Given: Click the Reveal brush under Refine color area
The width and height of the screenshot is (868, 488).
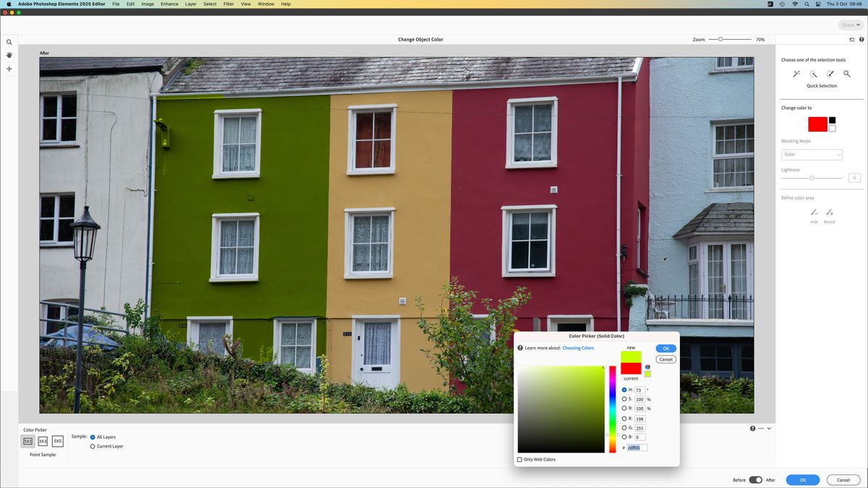Looking at the screenshot, I should 829,212.
